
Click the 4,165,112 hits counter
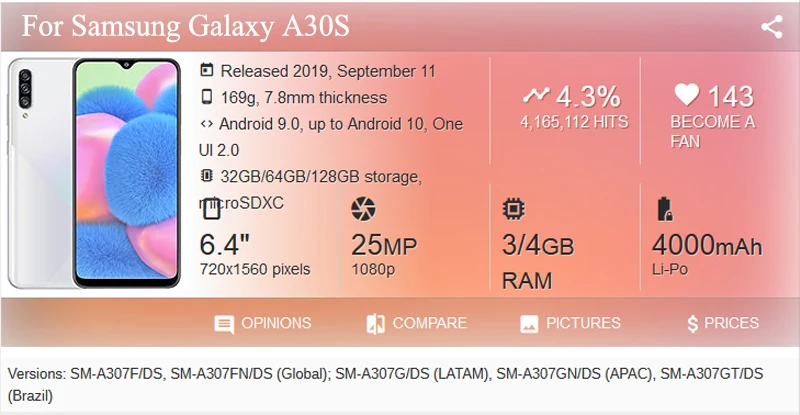(574, 122)
